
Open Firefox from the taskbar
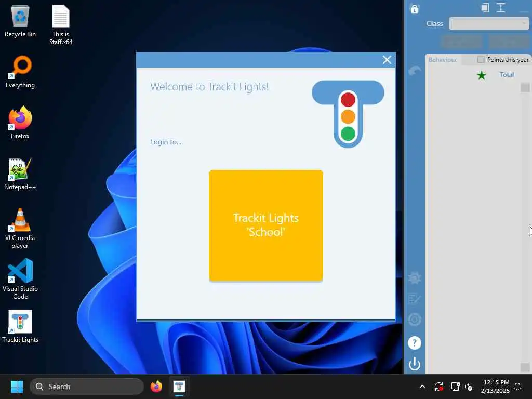point(156,387)
